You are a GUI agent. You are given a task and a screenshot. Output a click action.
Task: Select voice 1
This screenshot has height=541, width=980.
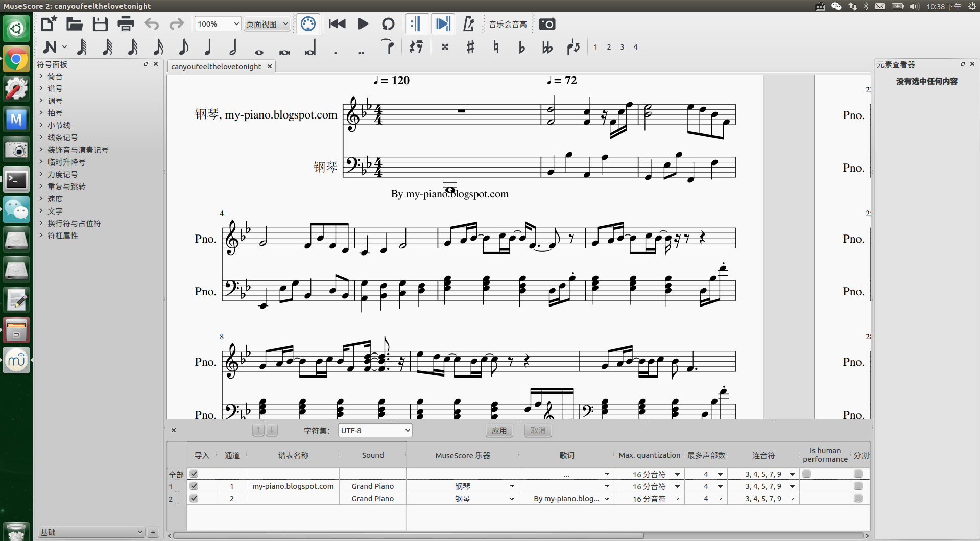pos(595,47)
